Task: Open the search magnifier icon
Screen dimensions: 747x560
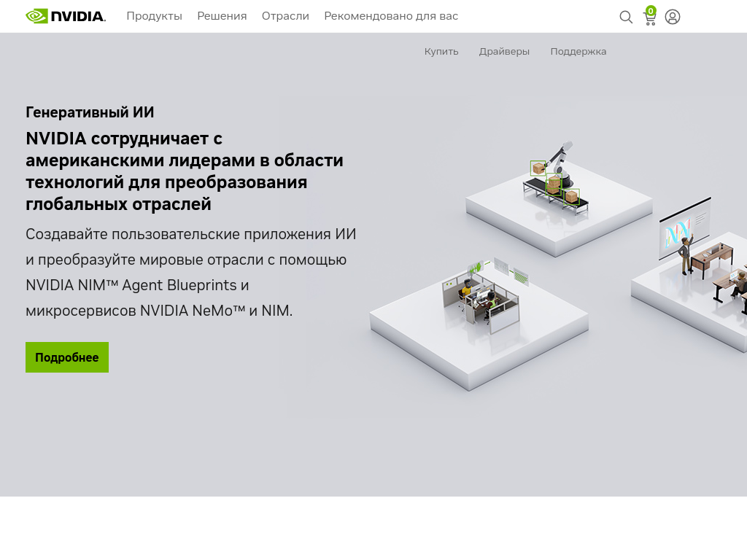Action: pos(626,17)
